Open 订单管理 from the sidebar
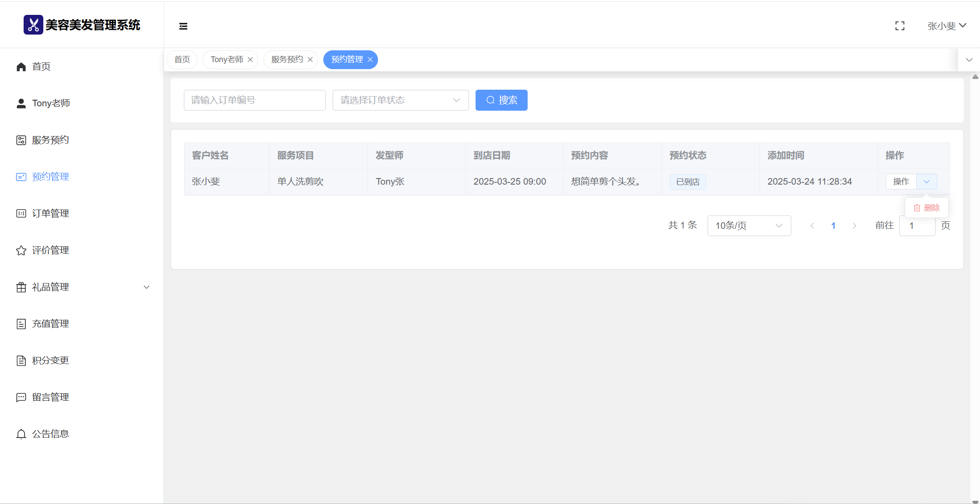 (x=50, y=213)
